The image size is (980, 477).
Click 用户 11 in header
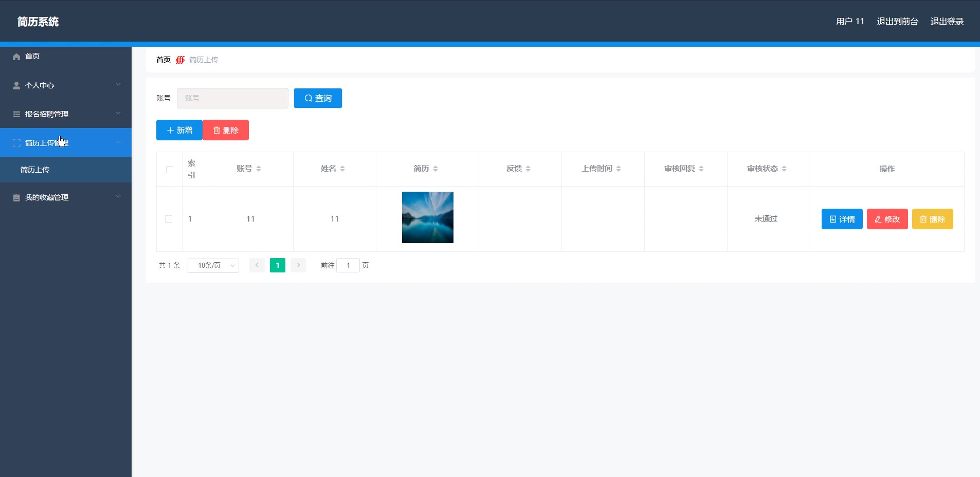pos(850,22)
